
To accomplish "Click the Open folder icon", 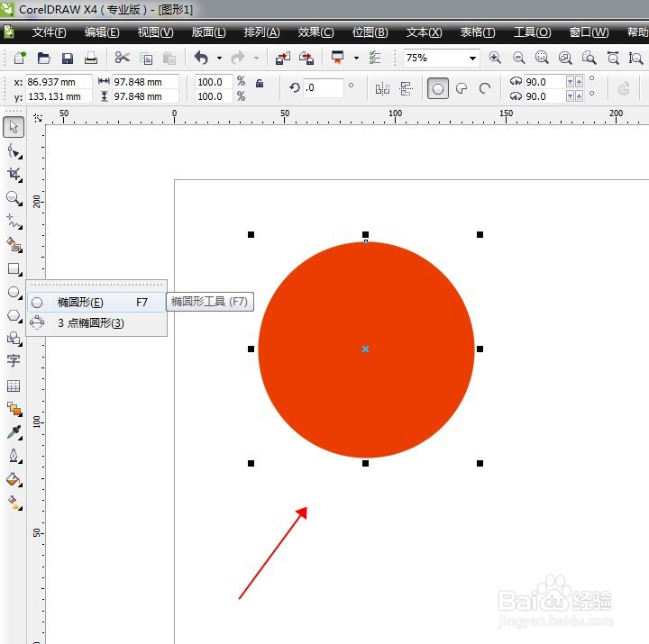I will coord(43,58).
